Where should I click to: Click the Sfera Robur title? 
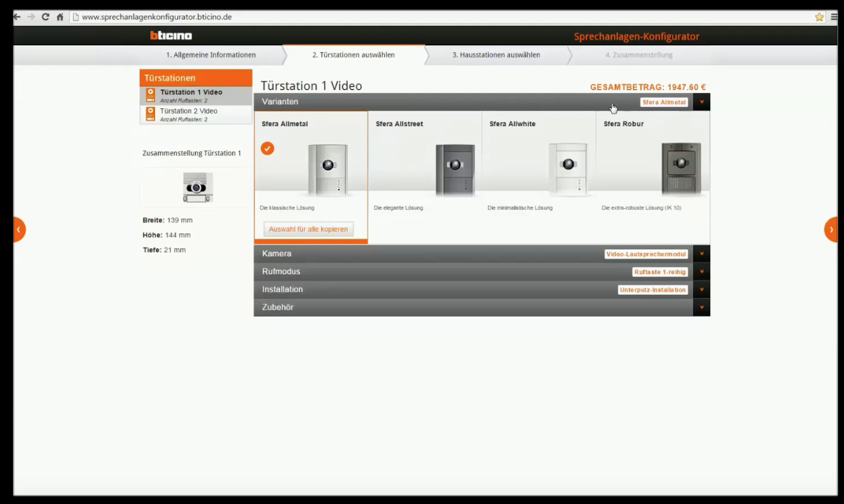click(624, 124)
